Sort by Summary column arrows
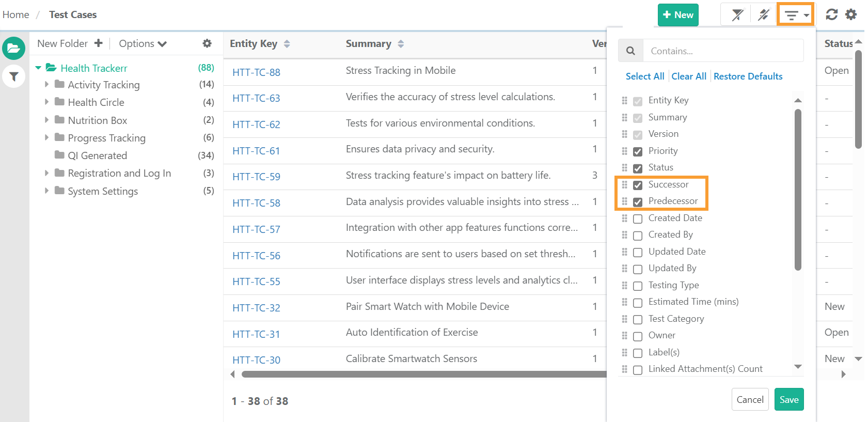The image size is (868, 422). [401, 44]
